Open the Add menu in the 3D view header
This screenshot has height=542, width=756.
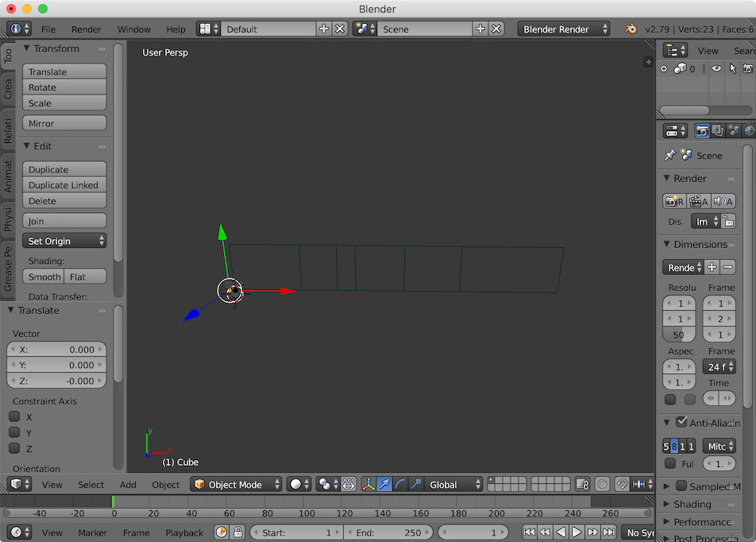coord(128,485)
